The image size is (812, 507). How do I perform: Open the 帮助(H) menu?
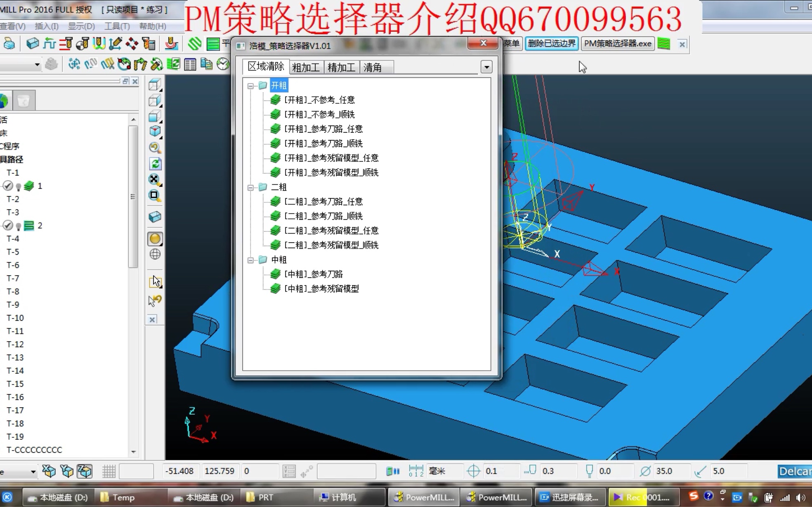(153, 26)
